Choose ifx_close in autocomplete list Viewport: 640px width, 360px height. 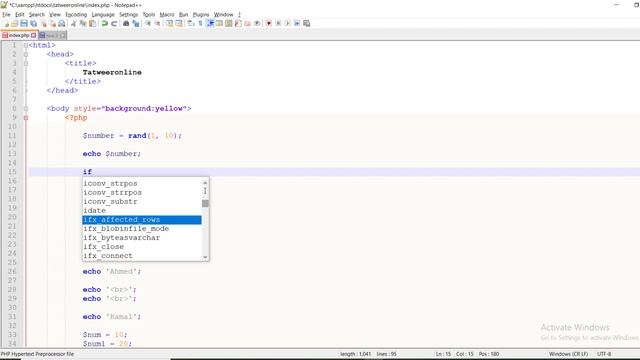[x=142, y=247]
